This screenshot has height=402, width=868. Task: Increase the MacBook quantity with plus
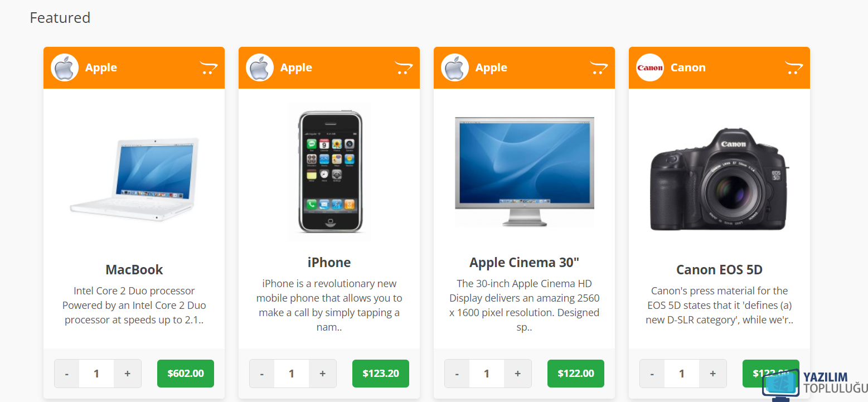tap(128, 374)
